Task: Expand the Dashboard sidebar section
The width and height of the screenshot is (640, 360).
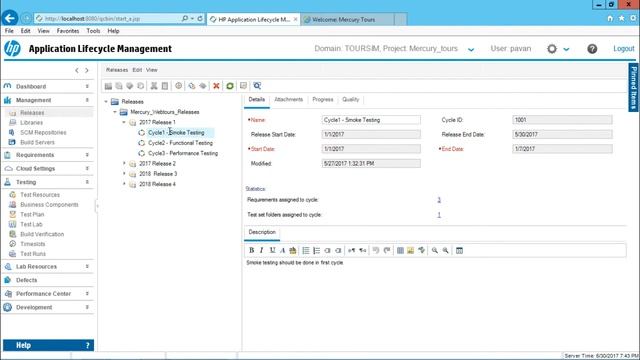Action: click(87, 87)
